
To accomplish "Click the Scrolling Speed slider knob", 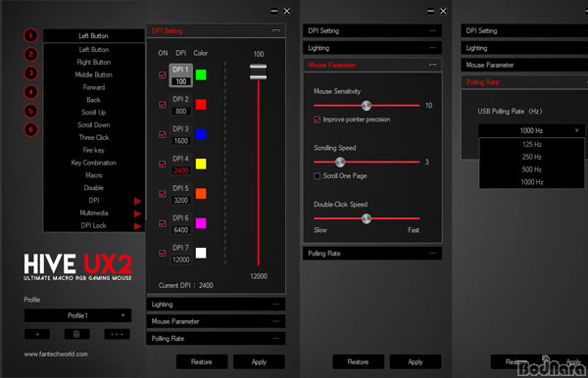I will [x=340, y=163].
